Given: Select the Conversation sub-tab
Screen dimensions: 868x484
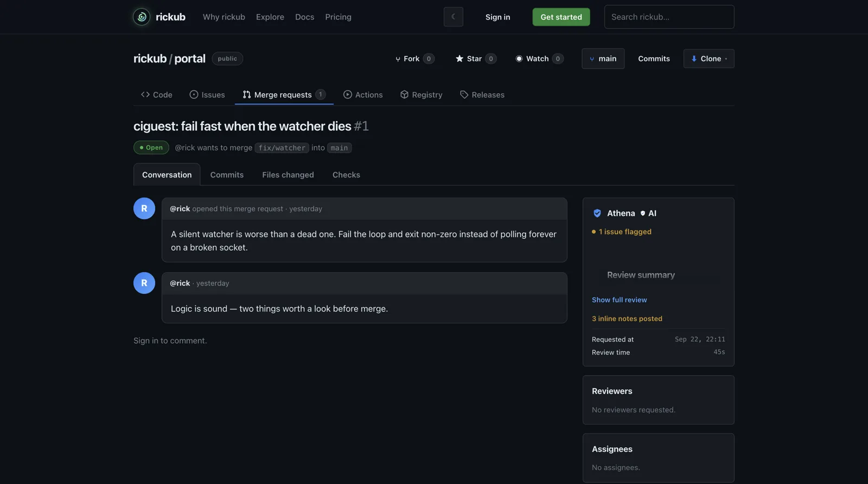Looking at the screenshot, I should coord(167,175).
